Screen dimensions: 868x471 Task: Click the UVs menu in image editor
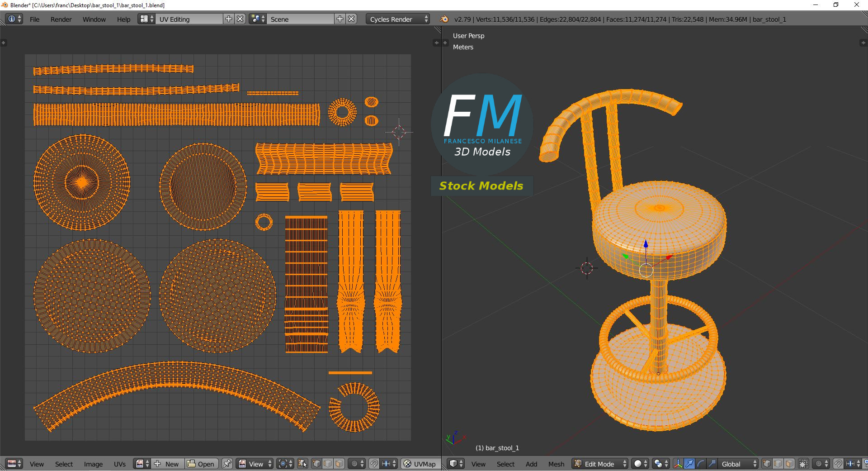click(120, 464)
